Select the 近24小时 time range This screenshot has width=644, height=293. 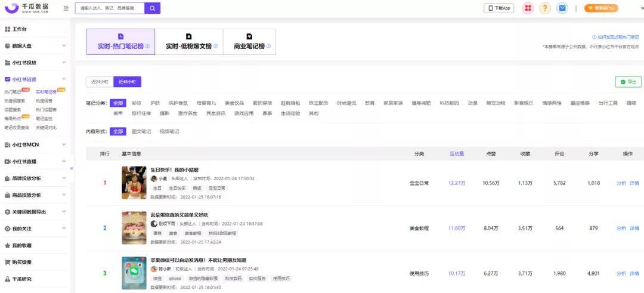click(x=100, y=82)
